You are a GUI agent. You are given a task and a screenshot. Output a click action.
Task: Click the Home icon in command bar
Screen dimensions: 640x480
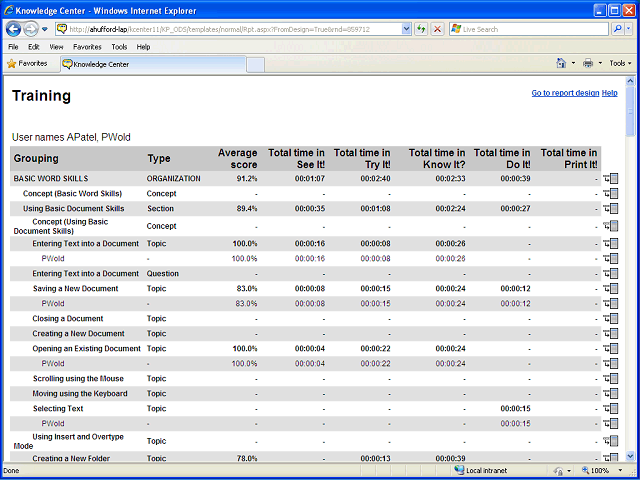pyautogui.click(x=562, y=63)
